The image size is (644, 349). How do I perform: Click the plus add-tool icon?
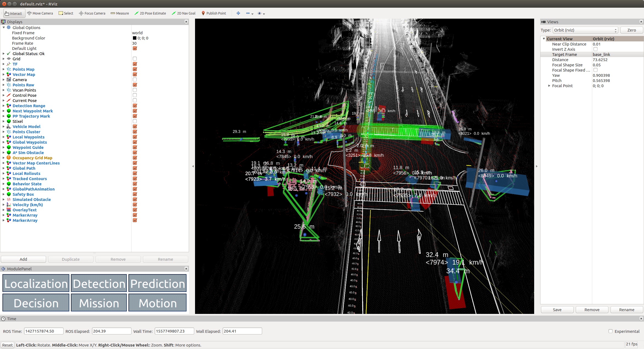point(238,13)
